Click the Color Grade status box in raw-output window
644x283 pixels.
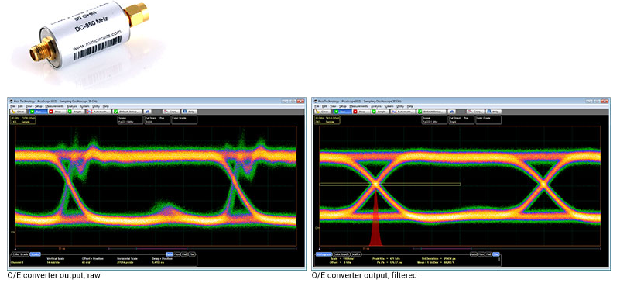pyautogui.click(x=184, y=119)
